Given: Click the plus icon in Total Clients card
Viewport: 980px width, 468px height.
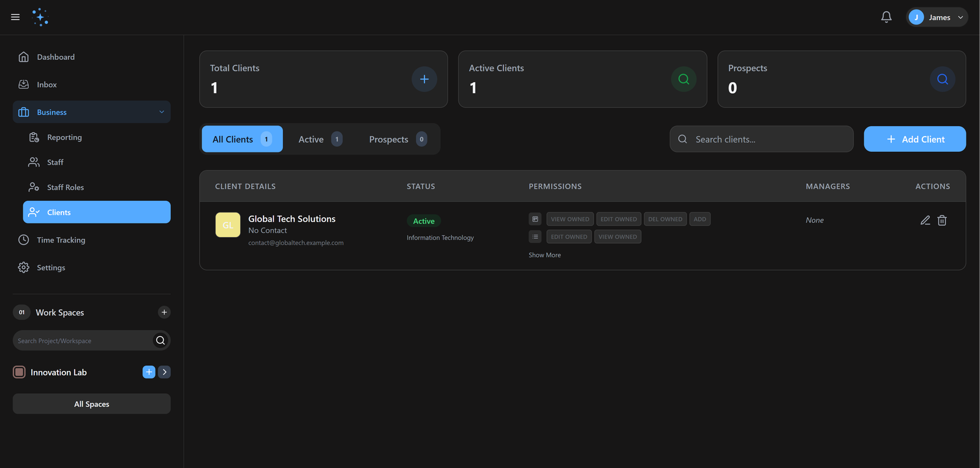Looking at the screenshot, I should point(424,79).
